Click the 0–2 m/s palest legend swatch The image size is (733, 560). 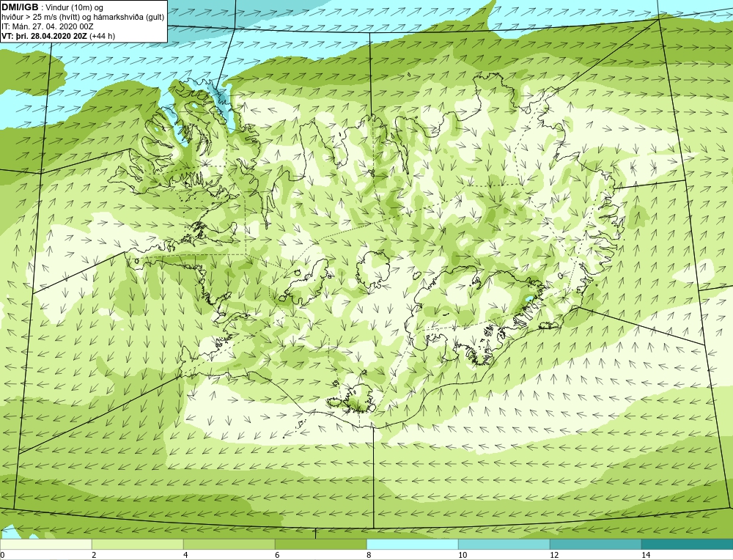point(45,545)
